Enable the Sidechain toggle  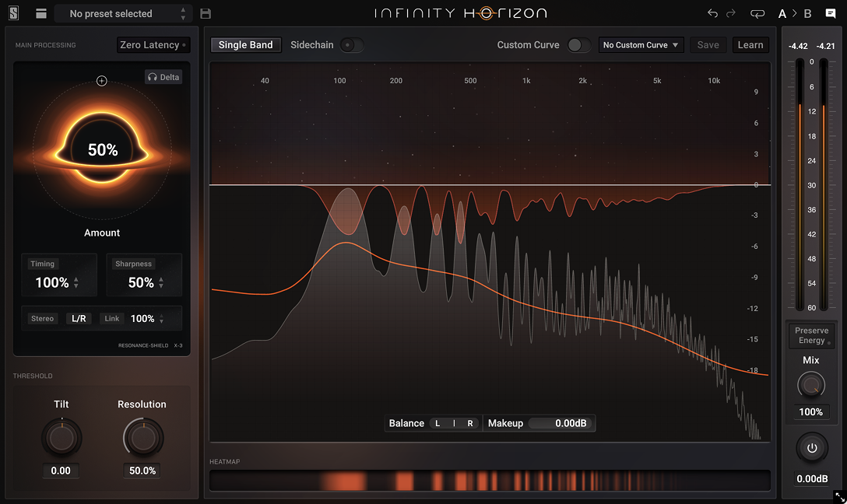point(351,45)
